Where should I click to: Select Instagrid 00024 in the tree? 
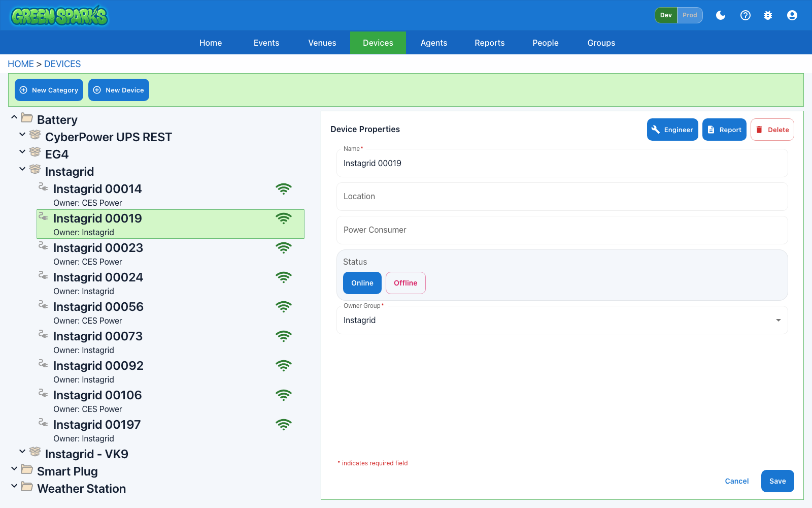[171, 283]
